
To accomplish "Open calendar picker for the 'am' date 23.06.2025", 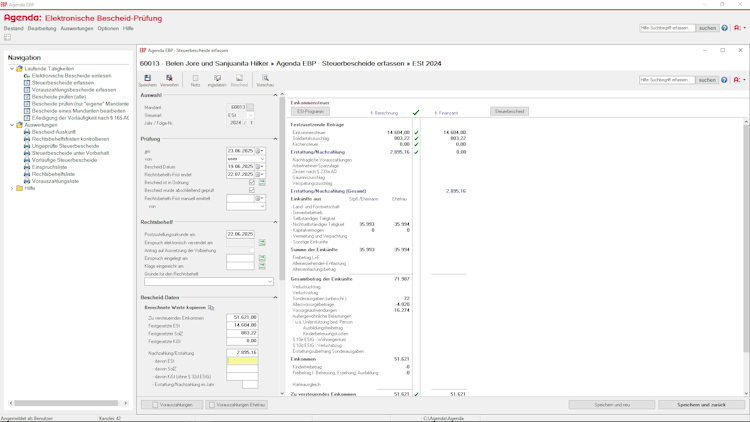I will click(x=259, y=151).
